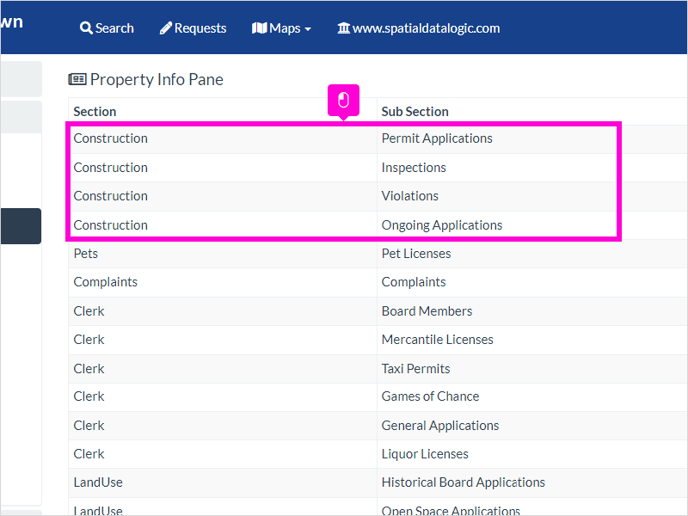688x516 pixels.
Task: Select the Liquor Licenses sub section
Action: tap(425, 454)
